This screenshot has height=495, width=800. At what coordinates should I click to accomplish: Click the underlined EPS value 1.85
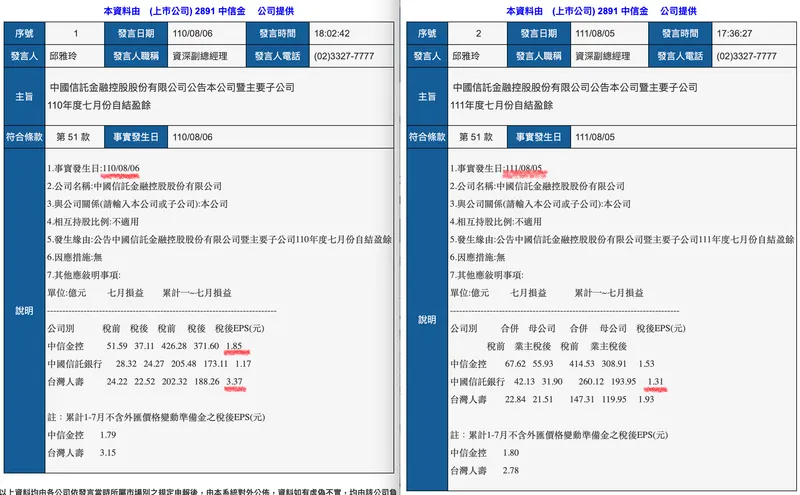[x=234, y=346]
